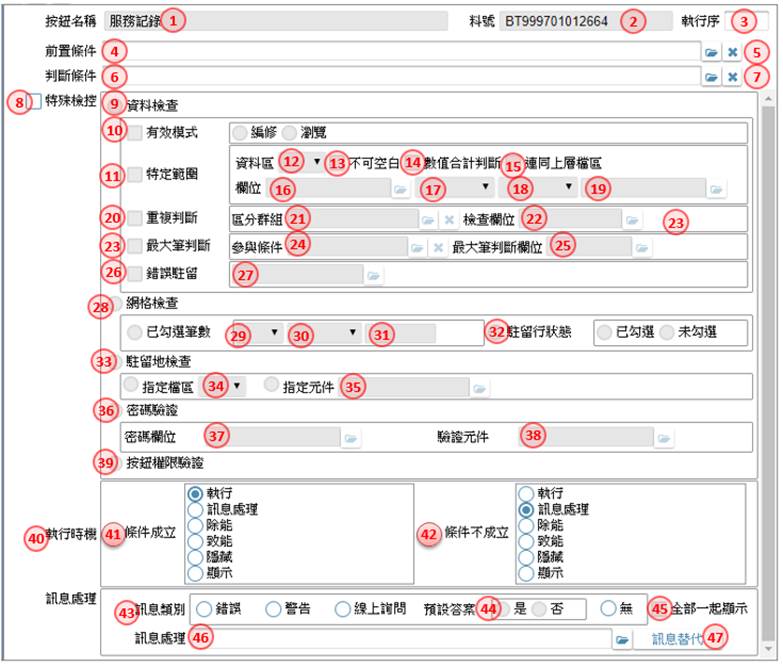Select 瀏覽 radio button
The height and width of the screenshot is (665, 783).
click(289, 133)
